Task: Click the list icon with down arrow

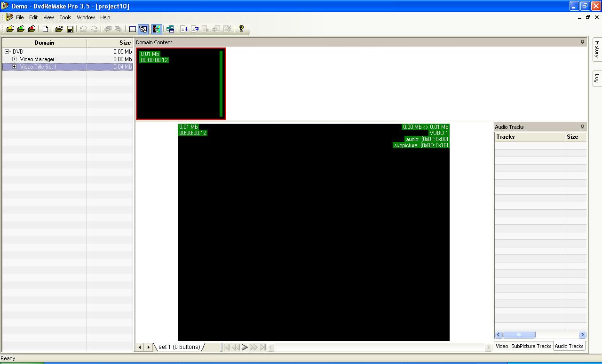Action: click(184, 29)
